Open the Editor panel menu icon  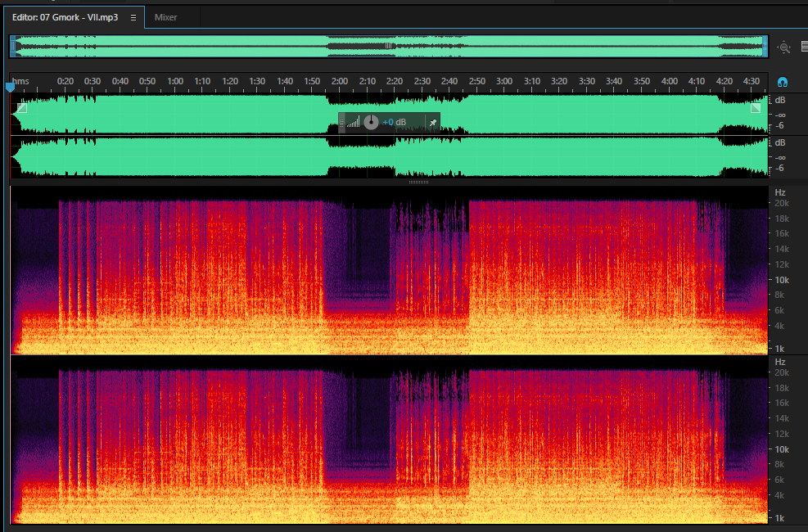pyautogui.click(x=133, y=17)
